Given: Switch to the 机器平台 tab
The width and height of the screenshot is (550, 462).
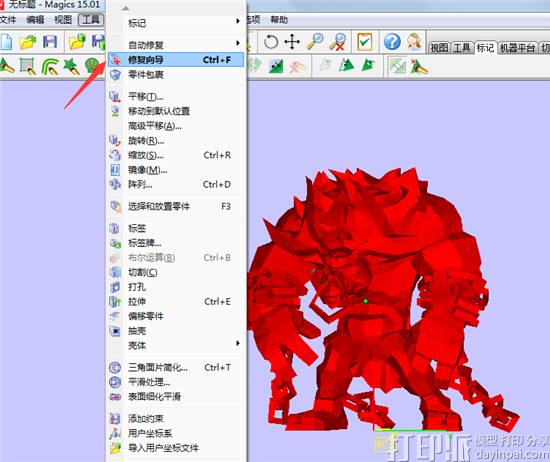Looking at the screenshot, I should click(517, 47).
